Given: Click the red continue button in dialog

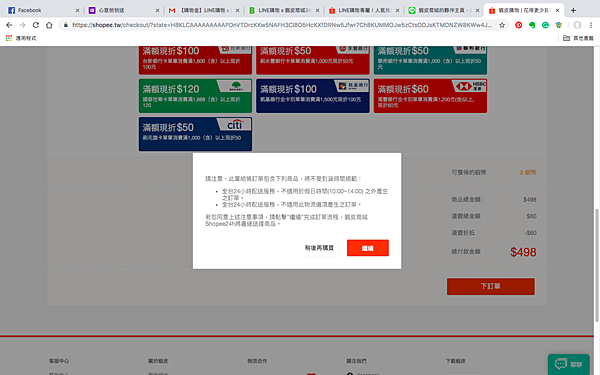Looking at the screenshot, I should 368,248.
